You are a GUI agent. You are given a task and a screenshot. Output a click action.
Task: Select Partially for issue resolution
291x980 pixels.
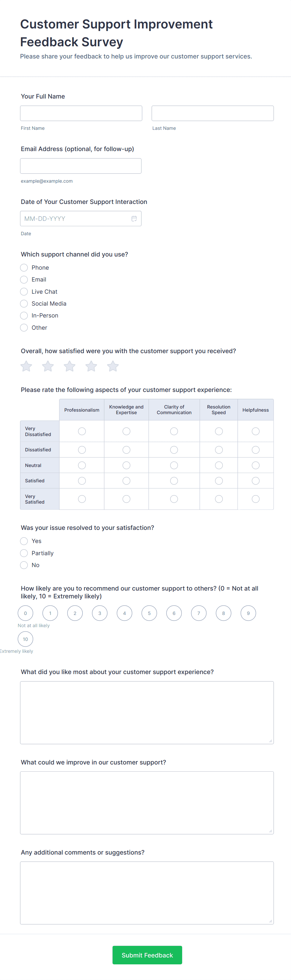pos(24,553)
